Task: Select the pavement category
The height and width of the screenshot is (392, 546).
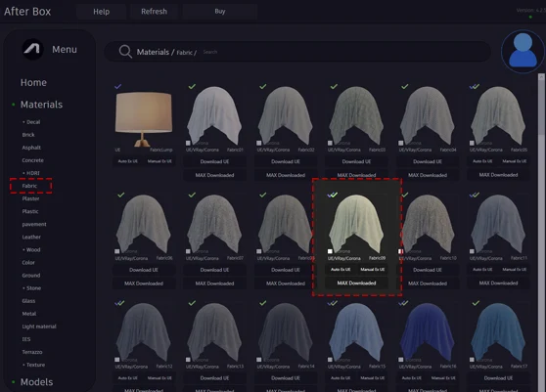Action: coord(34,224)
